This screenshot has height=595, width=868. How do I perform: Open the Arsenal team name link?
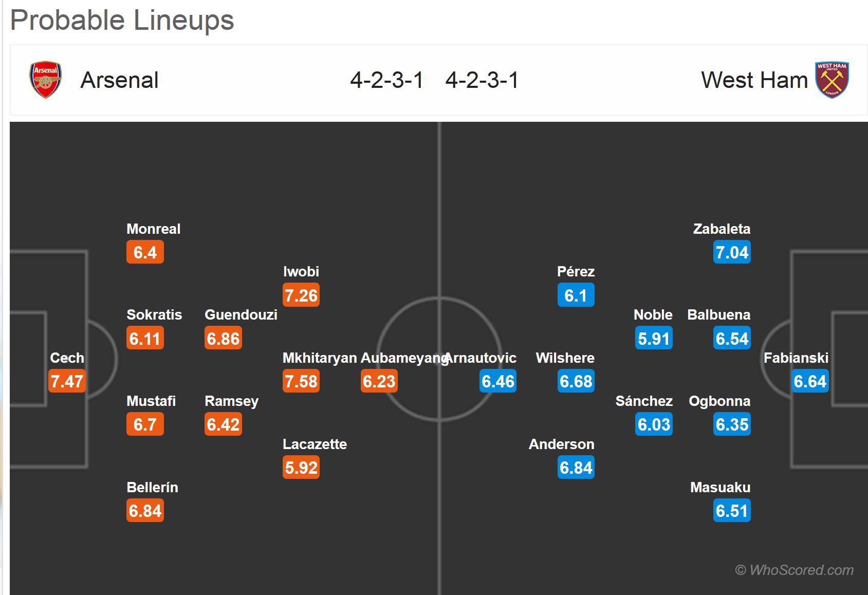pyautogui.click(x=119, y=80)
